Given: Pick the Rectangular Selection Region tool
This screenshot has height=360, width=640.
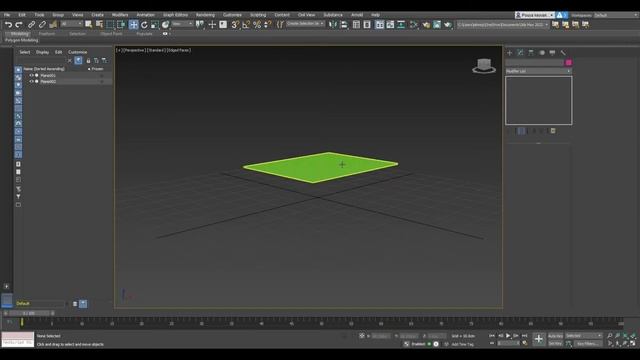Looking at the screenshot, I should tap(110, 24).
